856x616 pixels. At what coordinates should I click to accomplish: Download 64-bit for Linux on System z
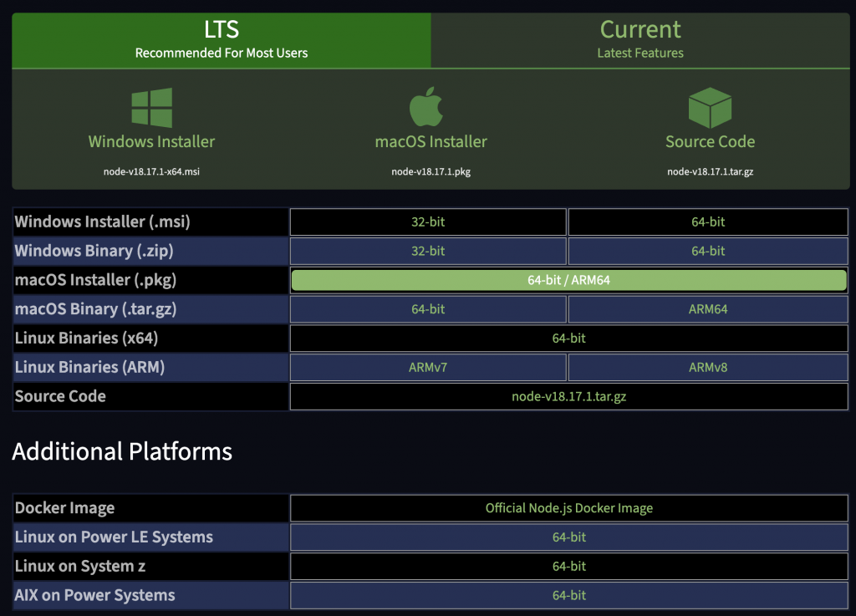click(568, 567)
